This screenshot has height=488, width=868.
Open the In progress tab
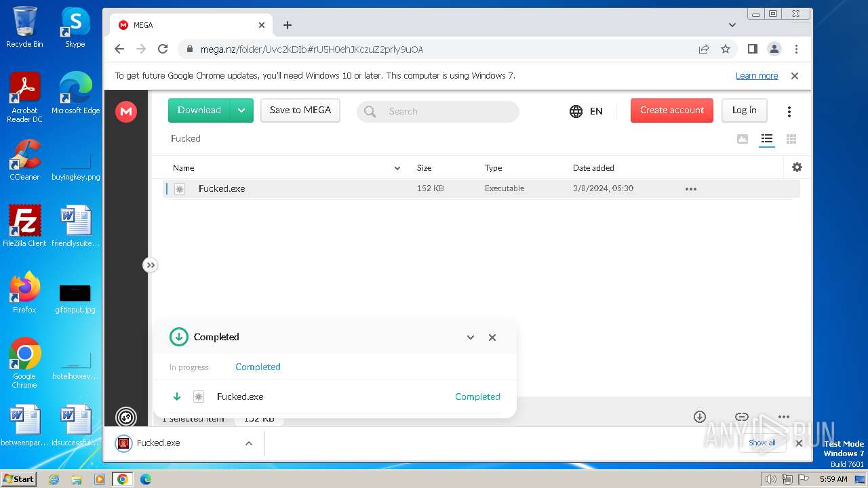[189, 367]
